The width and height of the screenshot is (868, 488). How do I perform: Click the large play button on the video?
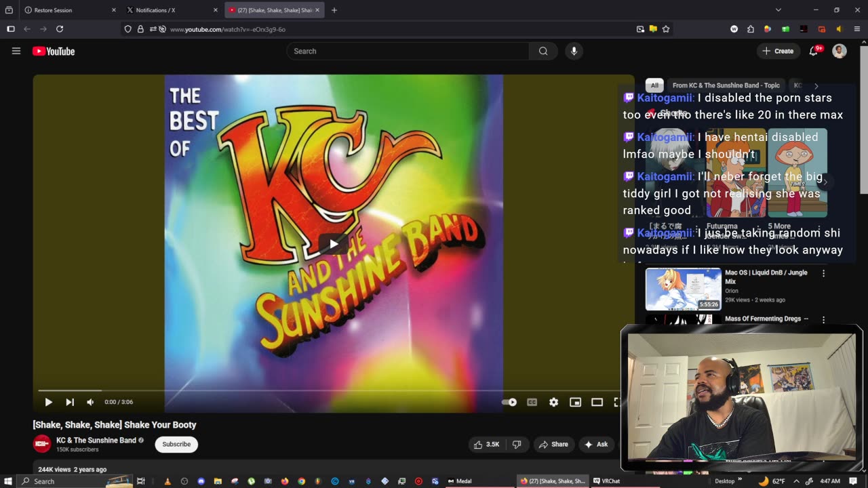coord(334,244)
